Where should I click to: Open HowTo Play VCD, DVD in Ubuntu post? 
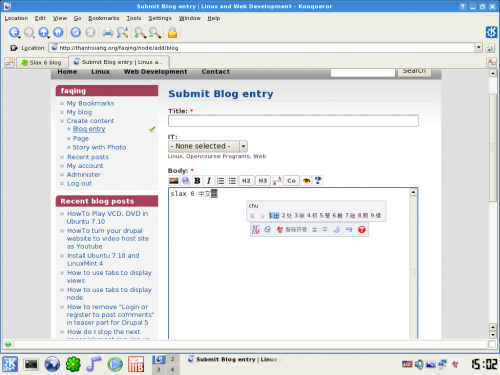point(107,218)
